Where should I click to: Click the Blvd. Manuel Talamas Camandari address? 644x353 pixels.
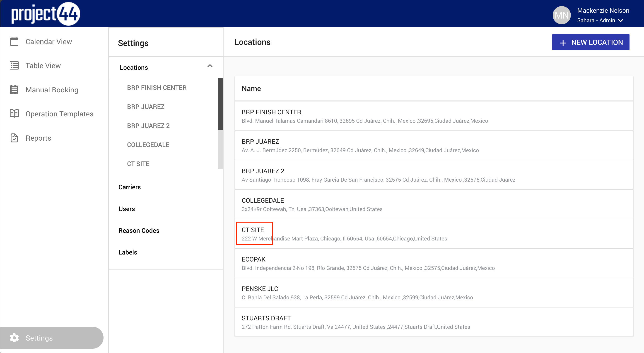pos(365,121)
